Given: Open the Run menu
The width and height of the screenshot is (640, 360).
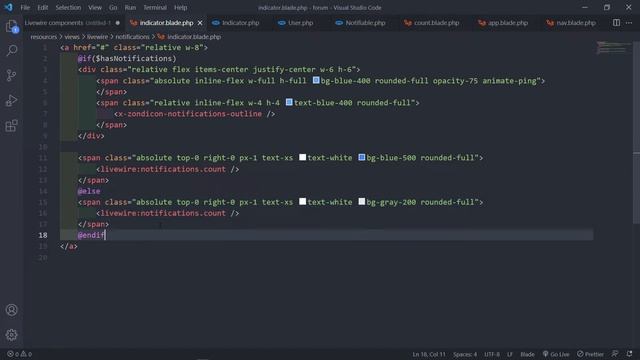Looking at the screenshot, I should click(x=130, y=7).
